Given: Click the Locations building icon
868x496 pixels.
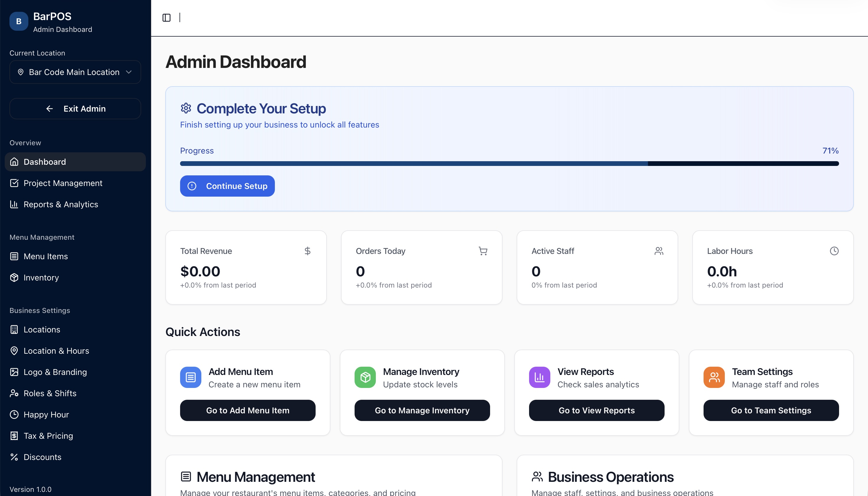Looking at the screenshot, I should [x=14, y=330].
